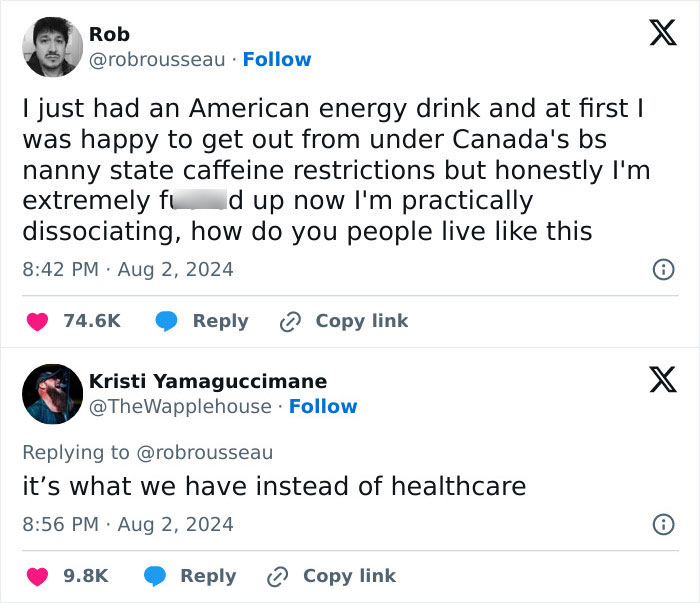Open Rob's profile picture
The width and height of the screenshot is (700, 603).
(52, 47)
